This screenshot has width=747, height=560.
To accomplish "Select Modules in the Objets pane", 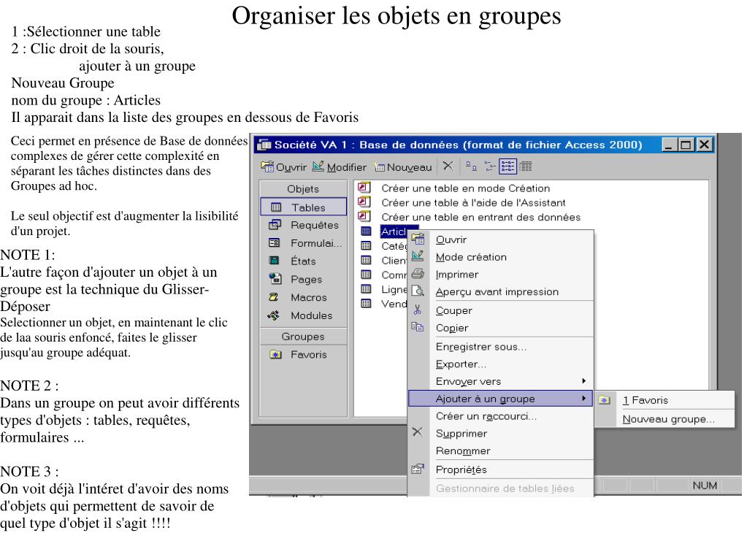I will tap(304, 315).
